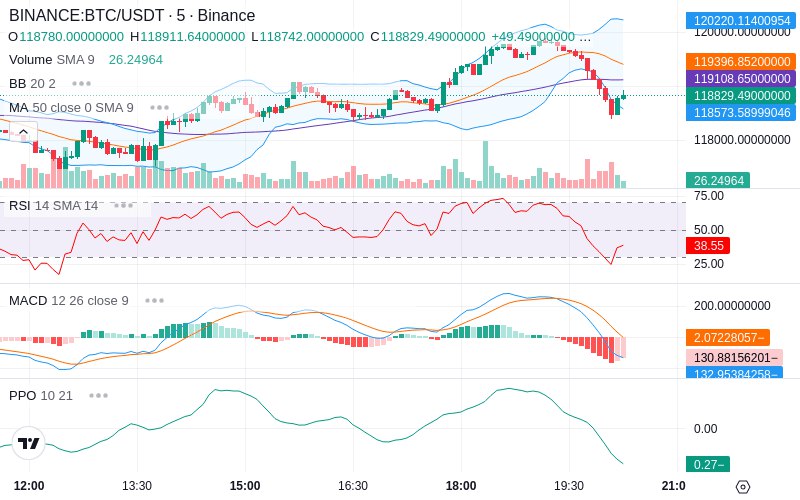Viewport: 800px width, 500px height.
Task: Click the green 0.27 PPO value label
Action: 708,464
